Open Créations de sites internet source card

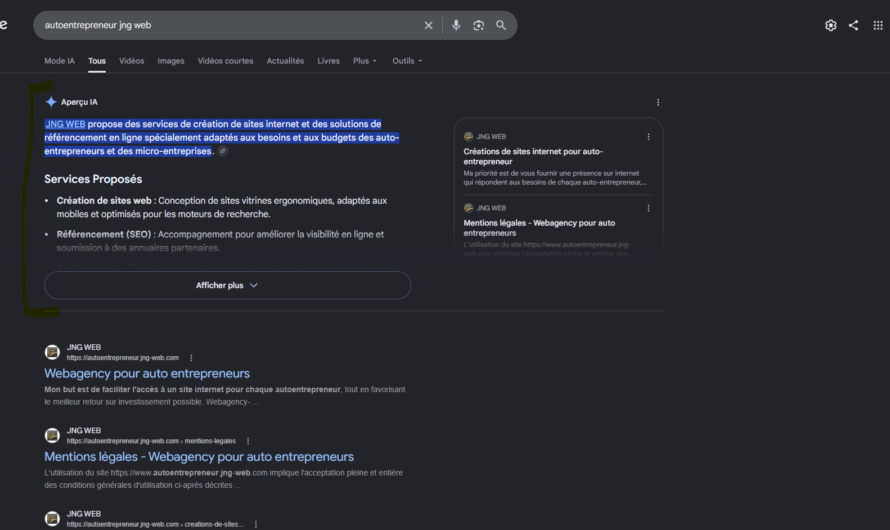click(x=533, y=156)
